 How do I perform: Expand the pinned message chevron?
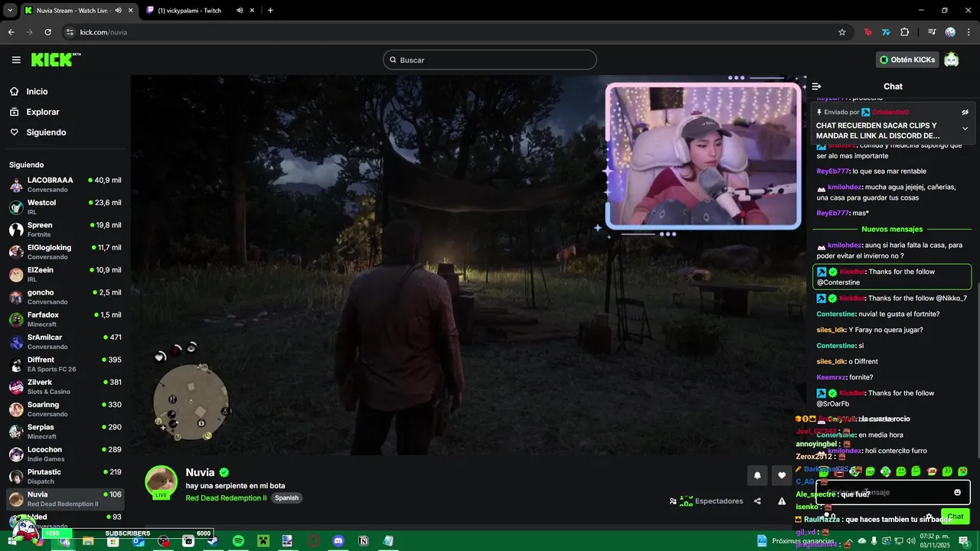coord(965,129)
